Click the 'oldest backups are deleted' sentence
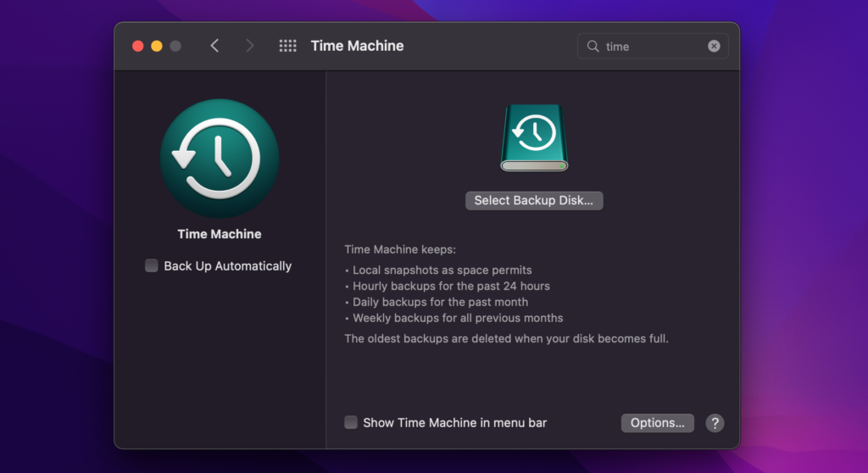 tap(507, 339)
